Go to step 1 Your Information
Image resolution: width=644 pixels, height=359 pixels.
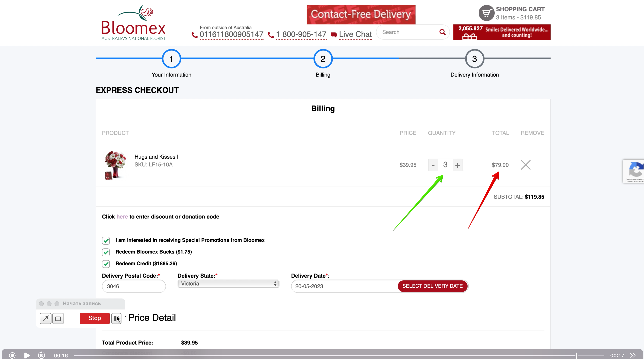[171, 59]
